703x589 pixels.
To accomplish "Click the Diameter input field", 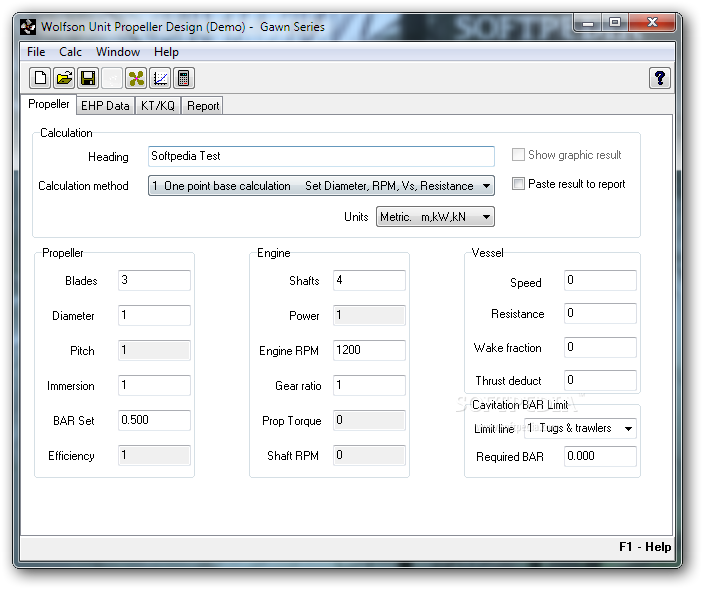I will click(x=154, y=315).
